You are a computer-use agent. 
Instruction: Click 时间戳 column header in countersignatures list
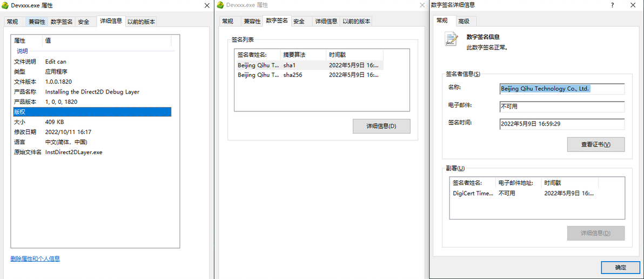(x=570, y=183)
